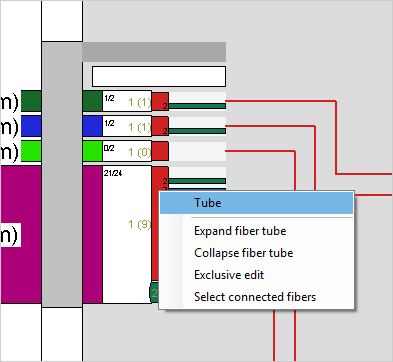Select red fiber block of 0/2 tube
Screen dimensions: 393x362
[160, 151]
